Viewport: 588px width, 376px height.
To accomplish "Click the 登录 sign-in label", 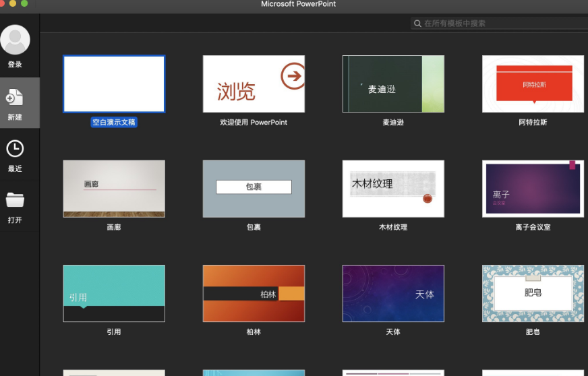I will coord(15,65).
